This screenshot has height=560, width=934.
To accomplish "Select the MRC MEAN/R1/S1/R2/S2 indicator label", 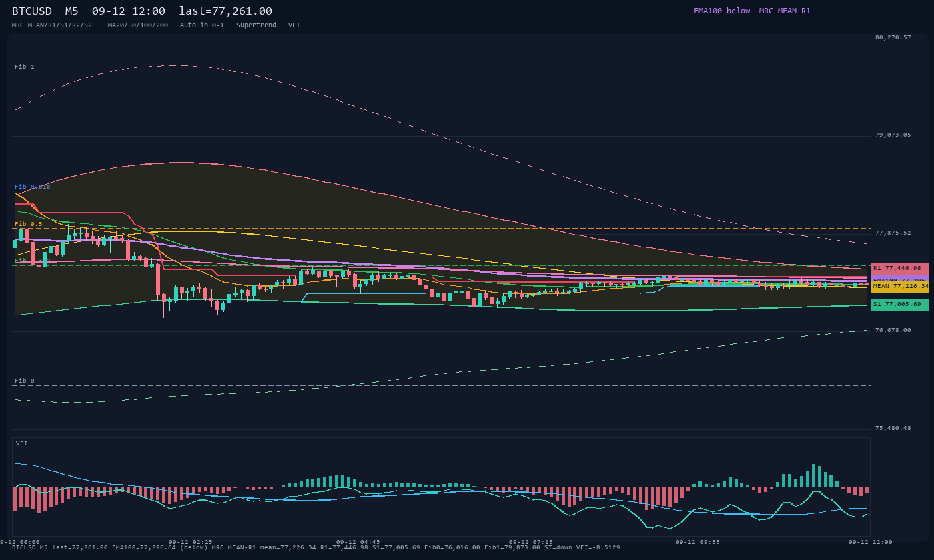I will click(52, 25).
